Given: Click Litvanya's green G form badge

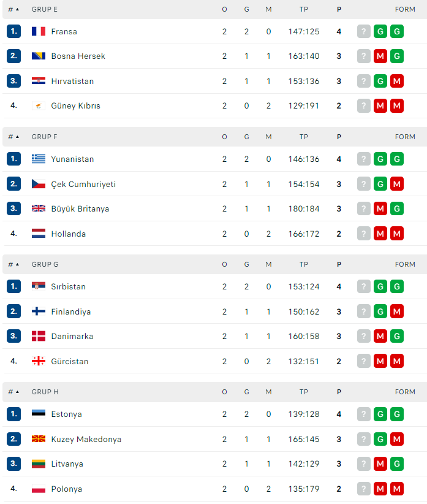Looking at the screenshot, I should 397,464.
